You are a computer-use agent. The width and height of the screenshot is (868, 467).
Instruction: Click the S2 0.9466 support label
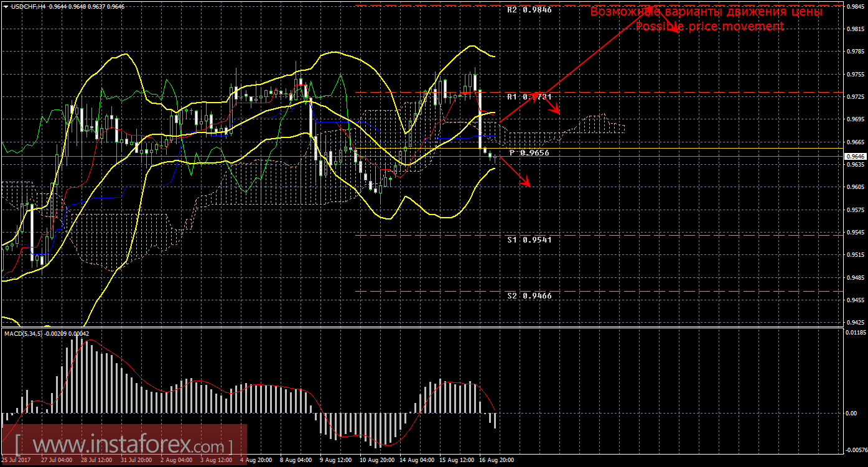pos(529,296)
